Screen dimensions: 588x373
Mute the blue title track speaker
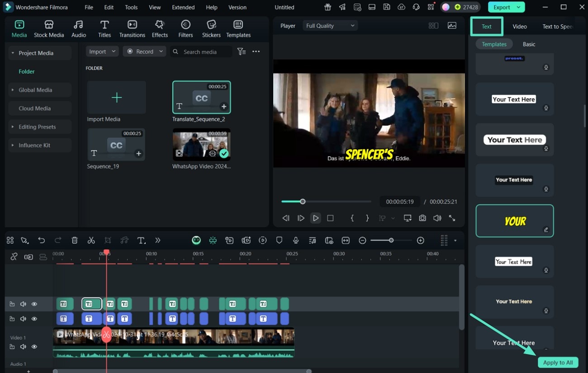(x=23, y=319)
